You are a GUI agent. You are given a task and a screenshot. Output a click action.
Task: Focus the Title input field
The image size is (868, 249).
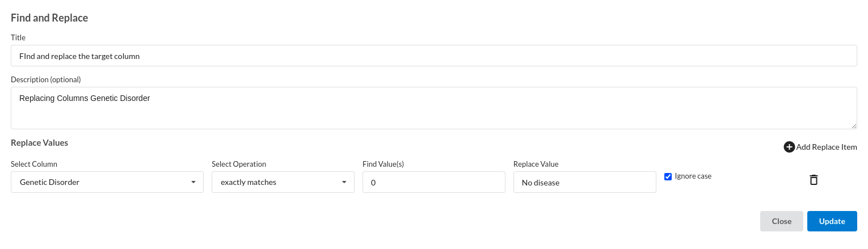434,56
